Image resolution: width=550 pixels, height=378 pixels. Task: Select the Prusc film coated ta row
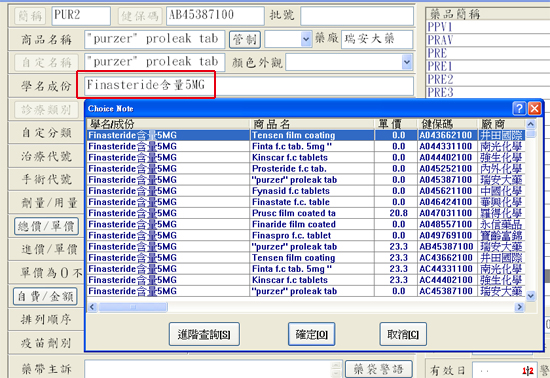[x=306, y=213]
